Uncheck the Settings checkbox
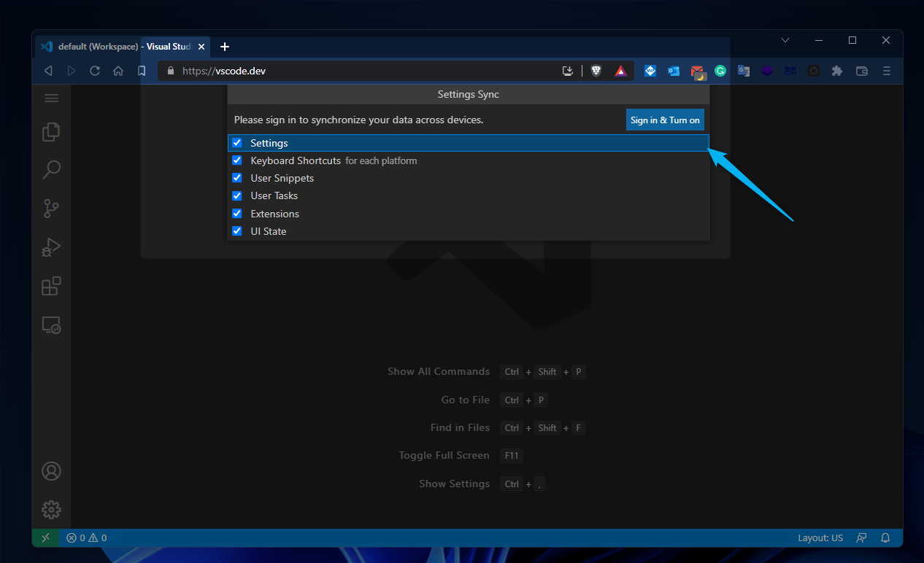Screen dimensions: 924x563 click(x=236, y=143)
